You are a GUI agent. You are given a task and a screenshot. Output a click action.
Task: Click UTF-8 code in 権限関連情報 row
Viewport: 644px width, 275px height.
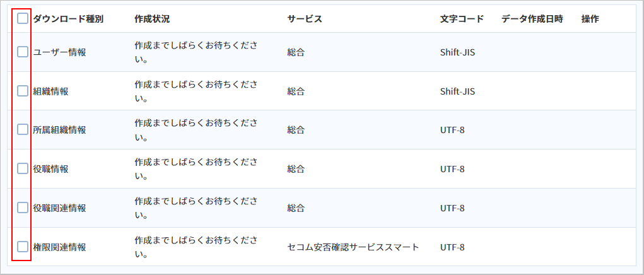452,247
